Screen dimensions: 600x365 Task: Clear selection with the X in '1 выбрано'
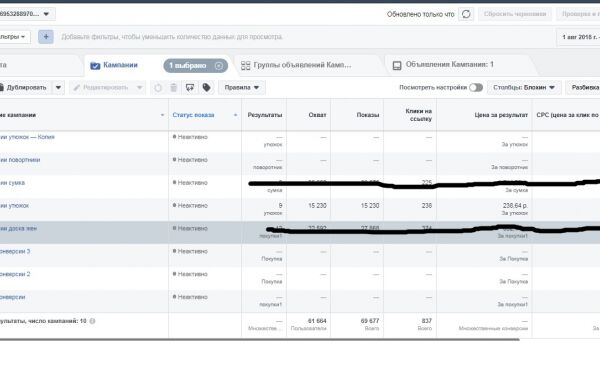pyautogui.click(x=219, y=66)
